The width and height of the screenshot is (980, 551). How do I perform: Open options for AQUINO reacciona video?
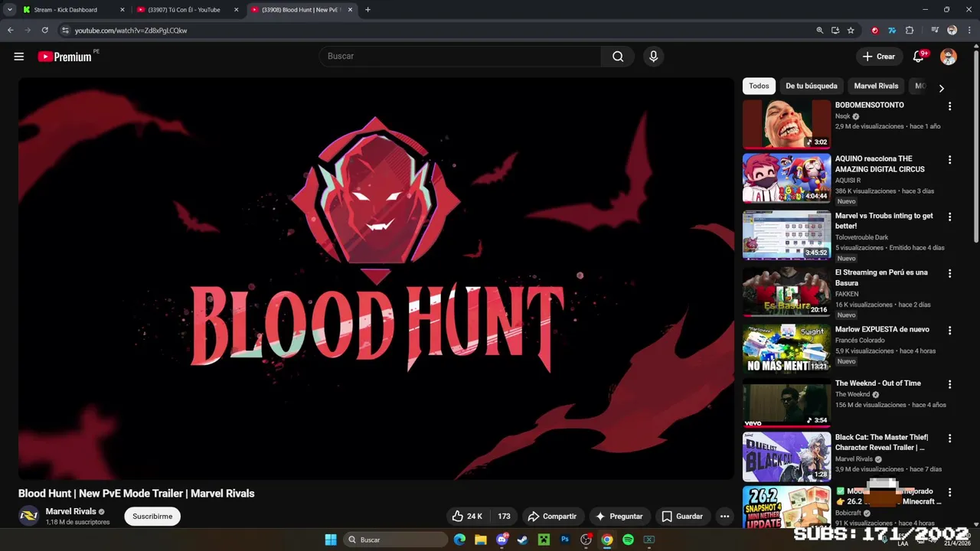point(949,160)
